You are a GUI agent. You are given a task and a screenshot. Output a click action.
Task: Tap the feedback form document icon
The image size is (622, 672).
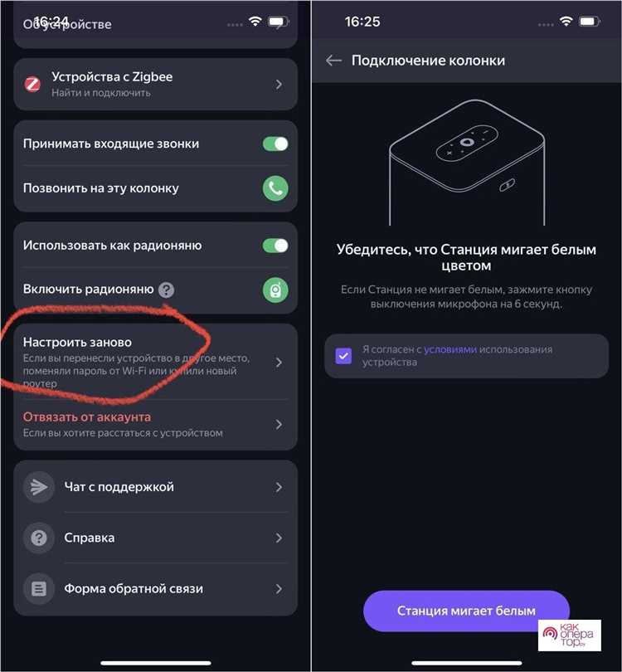coord(38,589)
